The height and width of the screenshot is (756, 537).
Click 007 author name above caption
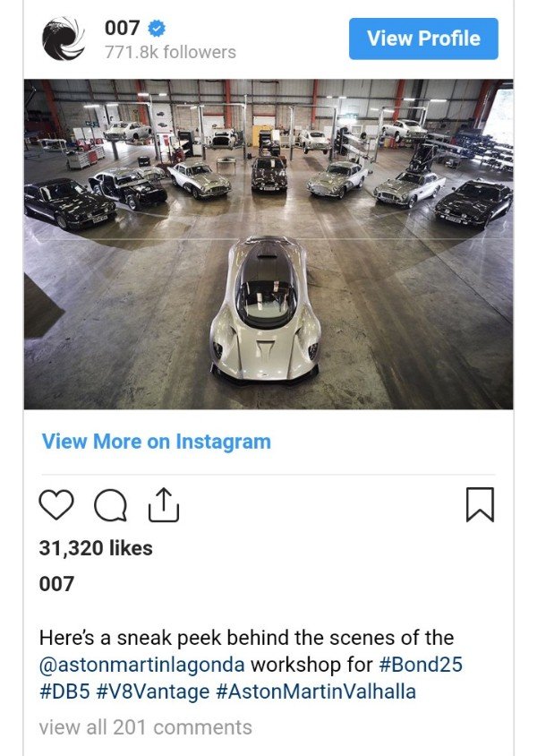coord(56,584)
